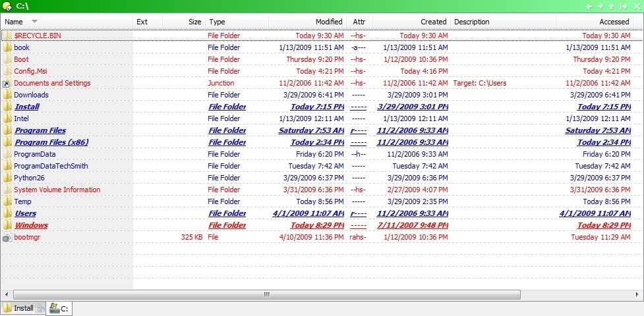Click the bootmgr file icon

pos(7,237)
